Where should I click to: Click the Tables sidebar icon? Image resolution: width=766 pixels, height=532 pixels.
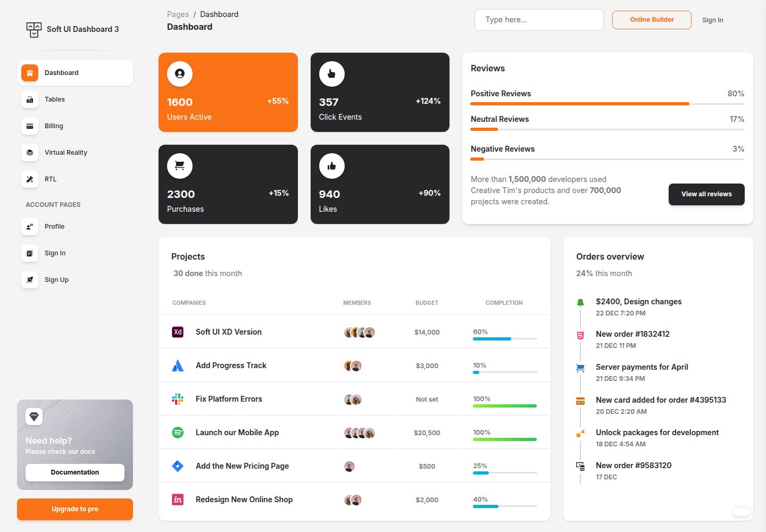pos(30,99)
